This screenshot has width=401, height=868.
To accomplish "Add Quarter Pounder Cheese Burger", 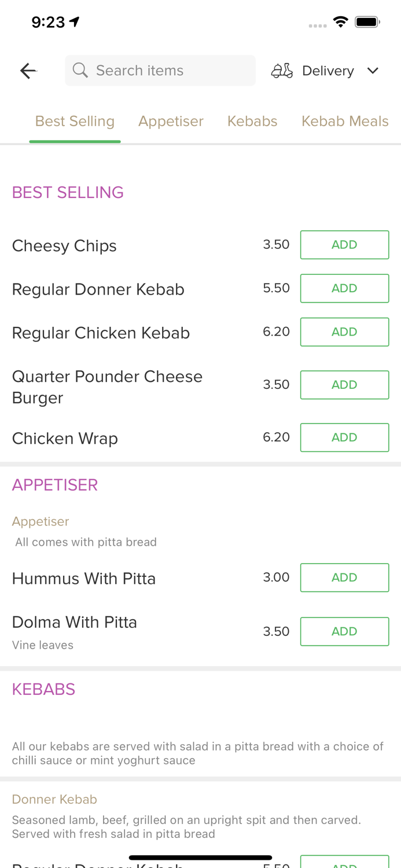I will (344, 384).
